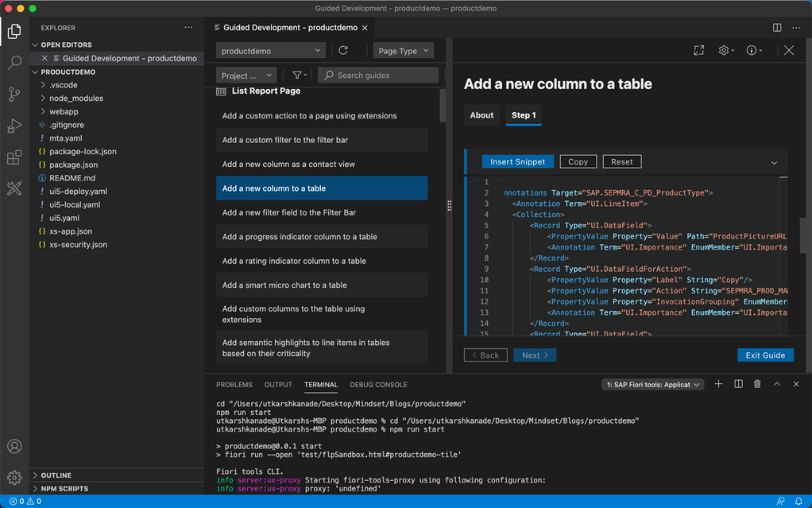
Task: Open the Search view in activity bar
Action: [14, 63]
